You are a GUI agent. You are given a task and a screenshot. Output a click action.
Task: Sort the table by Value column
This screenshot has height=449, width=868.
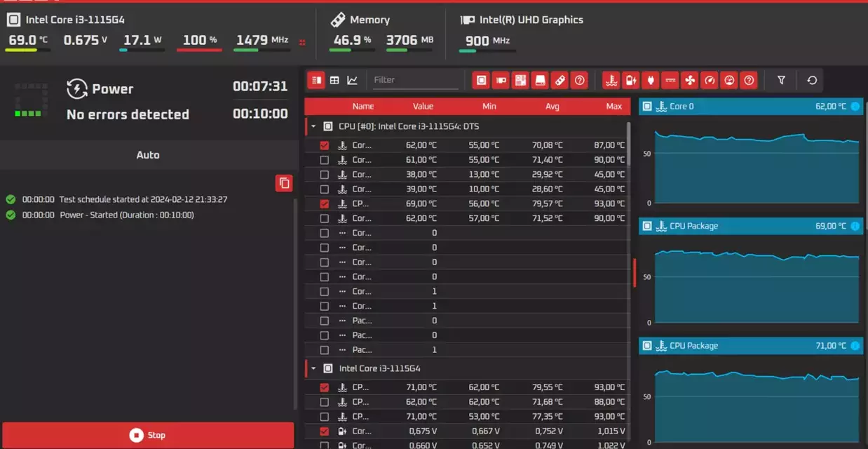point(423,107)
